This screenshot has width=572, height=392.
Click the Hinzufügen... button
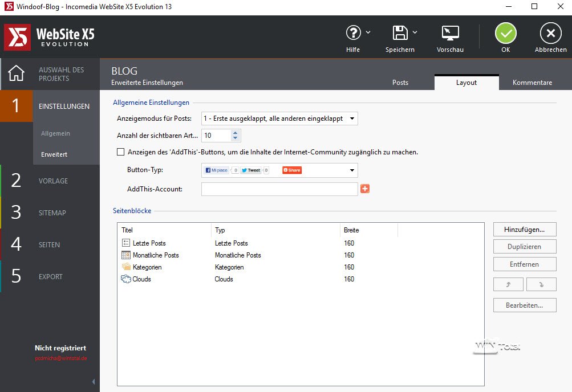[524, 230]
